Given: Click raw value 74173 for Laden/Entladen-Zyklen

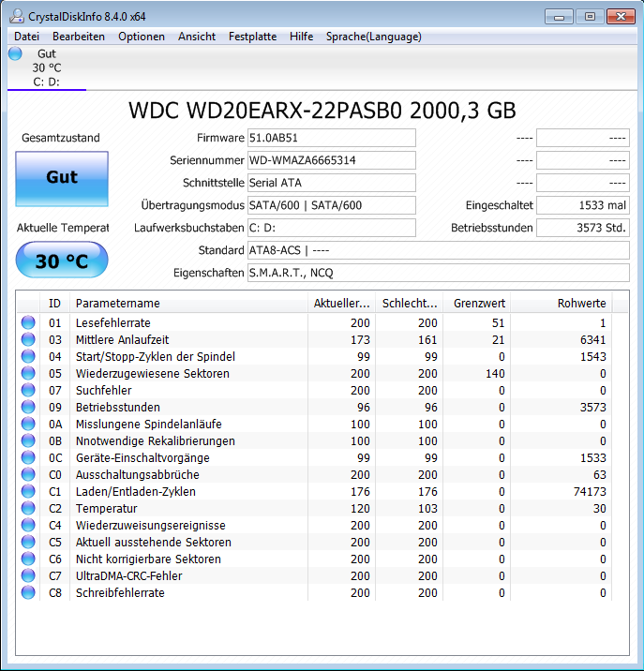Looking at the screenshot, I should tap(590, 492).
